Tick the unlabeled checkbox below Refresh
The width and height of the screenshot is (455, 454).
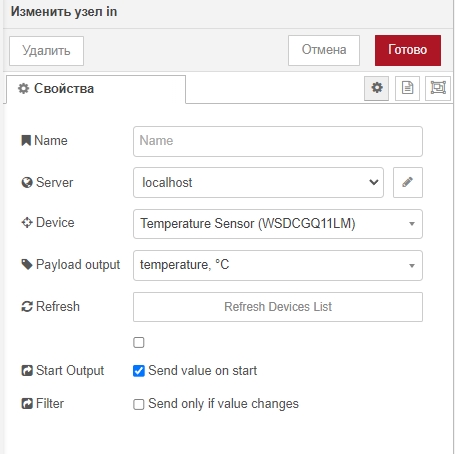(x=139, y=342)
